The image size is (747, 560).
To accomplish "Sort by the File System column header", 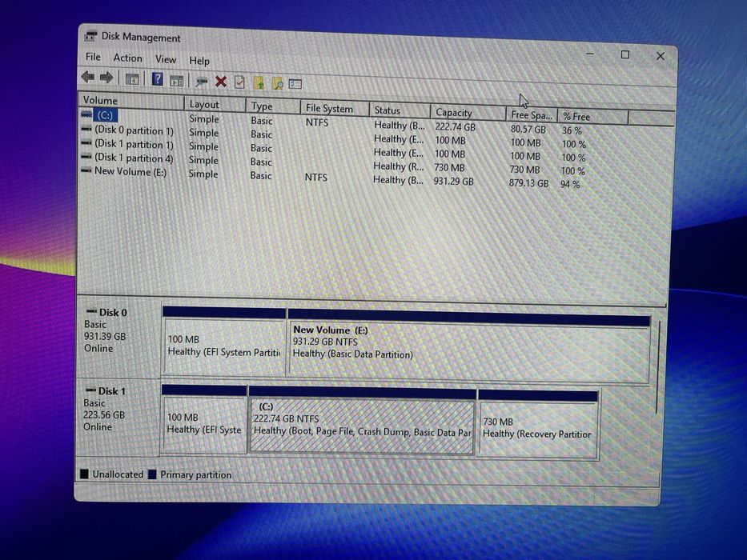I will (335, 109).
